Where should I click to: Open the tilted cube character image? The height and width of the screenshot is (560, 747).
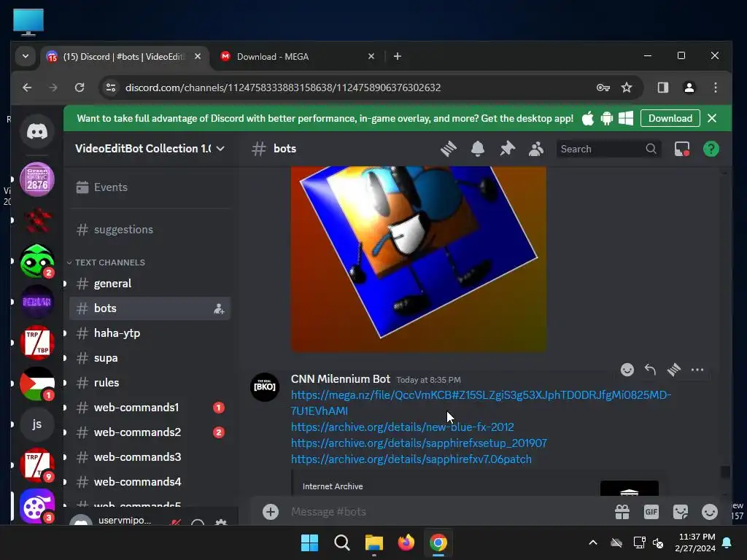click(x=418, y=259)
